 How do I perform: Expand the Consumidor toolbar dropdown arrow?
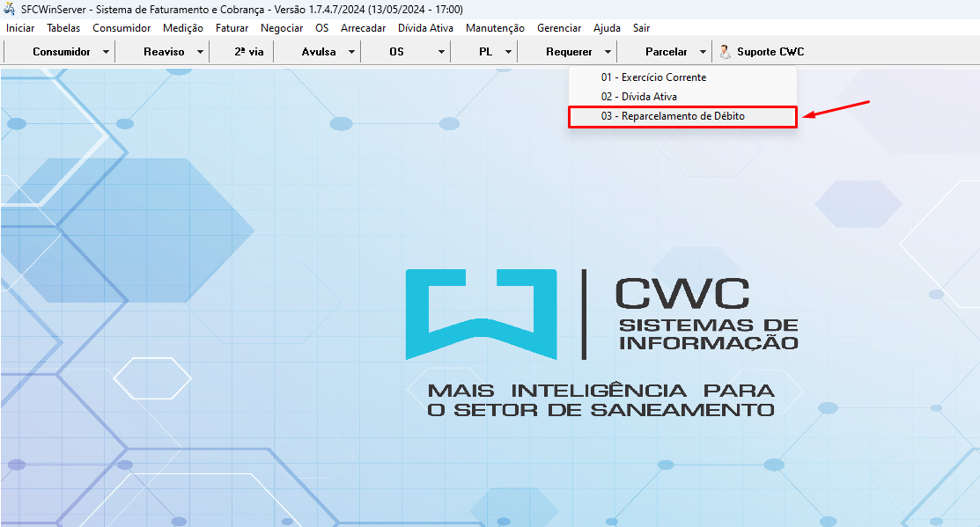pyautogui.click(x=106, y=52)
